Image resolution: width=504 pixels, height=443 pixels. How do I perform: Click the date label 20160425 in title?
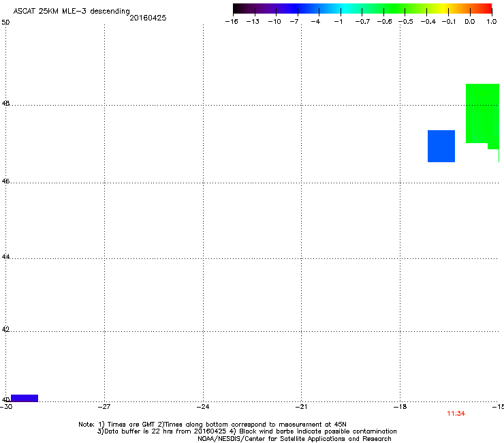(148, 18)
